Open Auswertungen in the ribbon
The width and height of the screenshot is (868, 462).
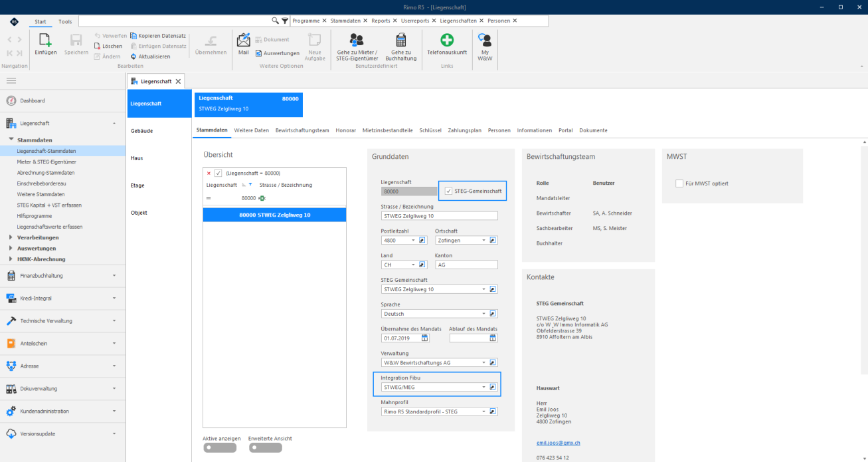pyautogui.click(x=277, y=53)
